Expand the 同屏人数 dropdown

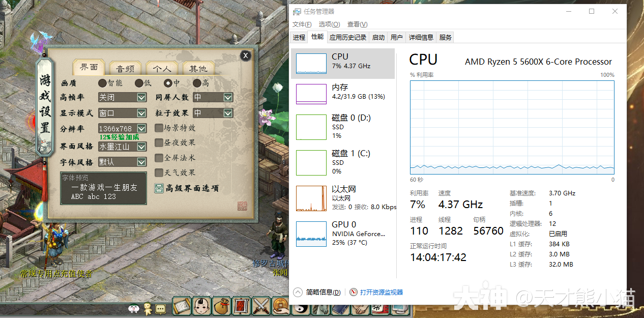(228, 97)
